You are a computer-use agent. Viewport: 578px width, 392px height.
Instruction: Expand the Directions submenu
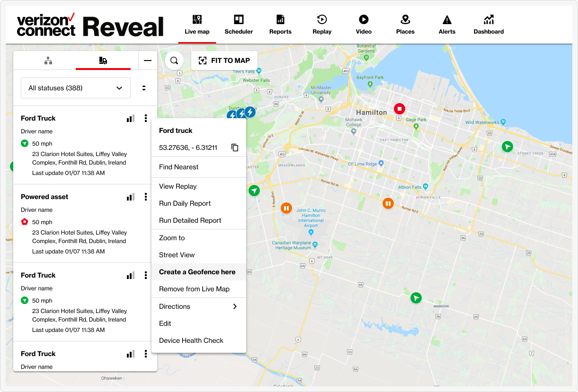click(197, 306)
